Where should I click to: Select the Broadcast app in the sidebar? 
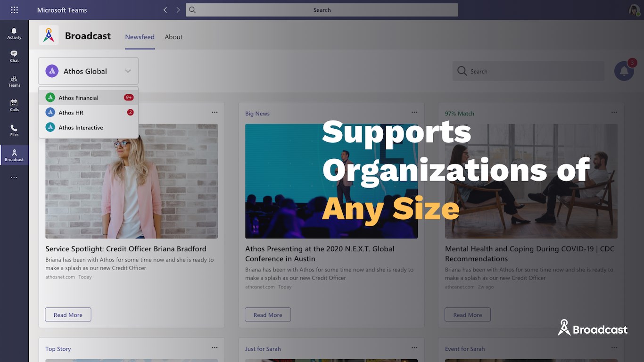click(x=14, y=155)
